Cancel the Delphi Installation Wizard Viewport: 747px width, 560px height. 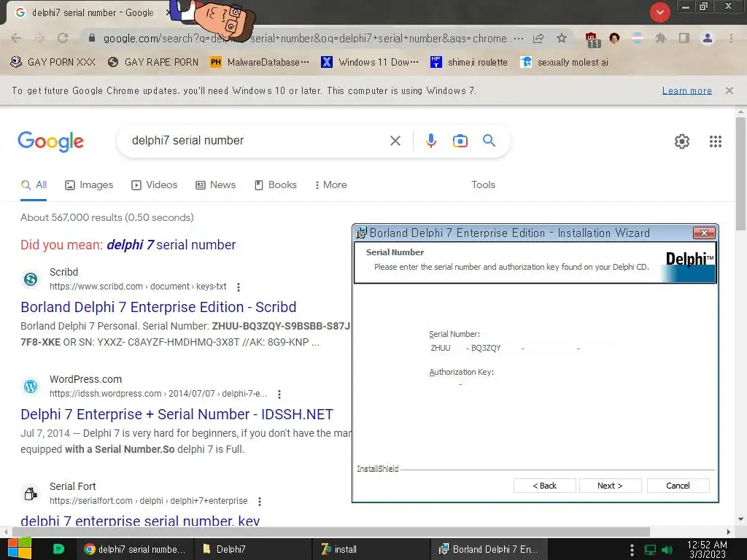coord(678,486)
